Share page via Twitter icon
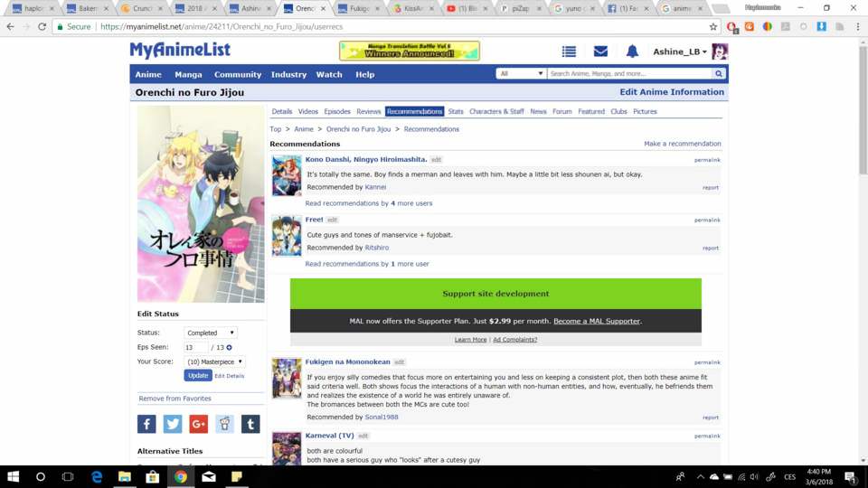 173,424
